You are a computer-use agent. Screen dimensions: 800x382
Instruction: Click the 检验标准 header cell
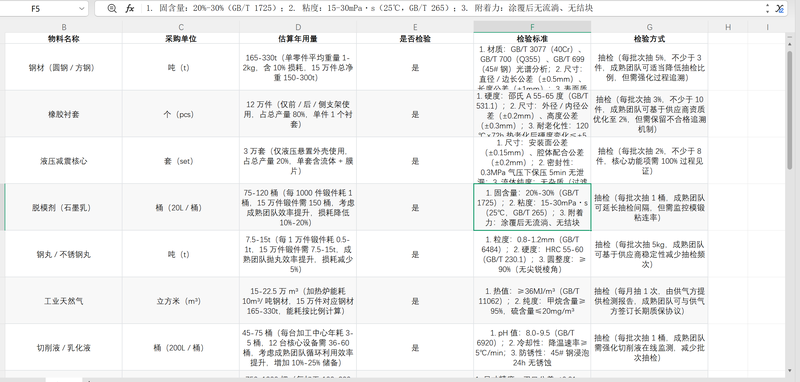pos(532,38)
